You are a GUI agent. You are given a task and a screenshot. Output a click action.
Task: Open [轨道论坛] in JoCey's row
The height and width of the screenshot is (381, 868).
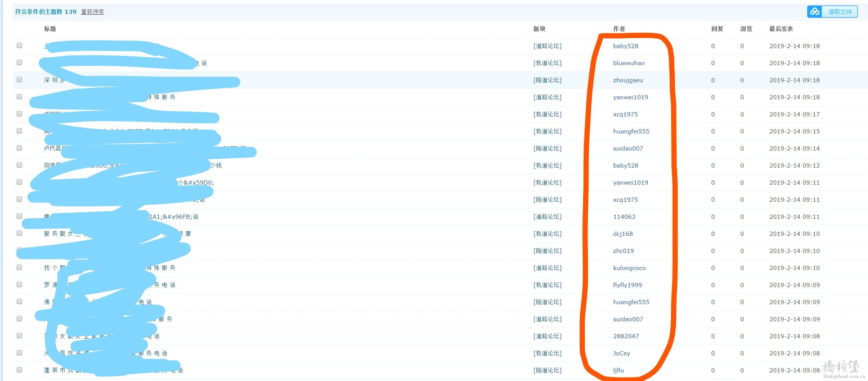[547, 353]
